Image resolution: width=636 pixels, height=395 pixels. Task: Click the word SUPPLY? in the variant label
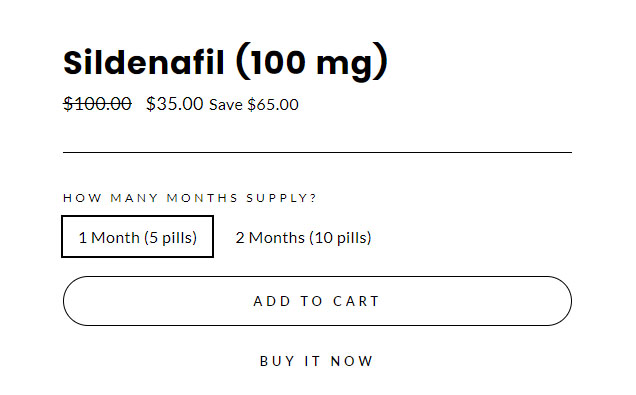point(281,198)
